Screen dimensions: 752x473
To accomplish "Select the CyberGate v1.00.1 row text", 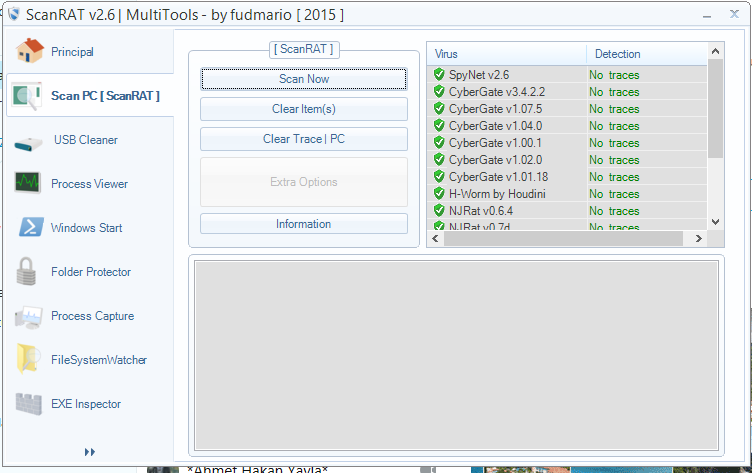I will pyautogui.click(x=495, y=143).
